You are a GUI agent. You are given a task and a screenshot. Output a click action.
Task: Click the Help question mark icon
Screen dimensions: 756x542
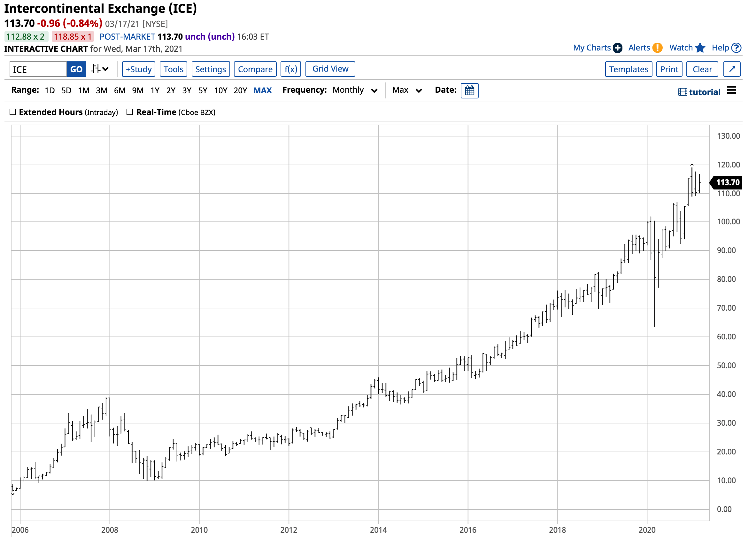pyautogui.click(x=736, y=48)
